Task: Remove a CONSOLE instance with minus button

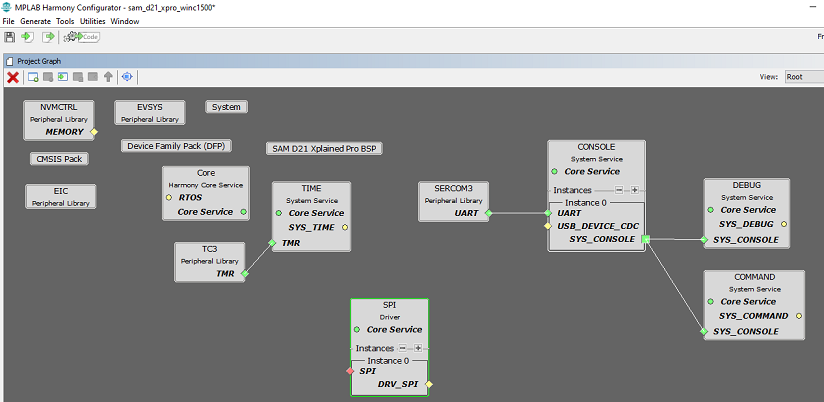Action: pos(619,190)
